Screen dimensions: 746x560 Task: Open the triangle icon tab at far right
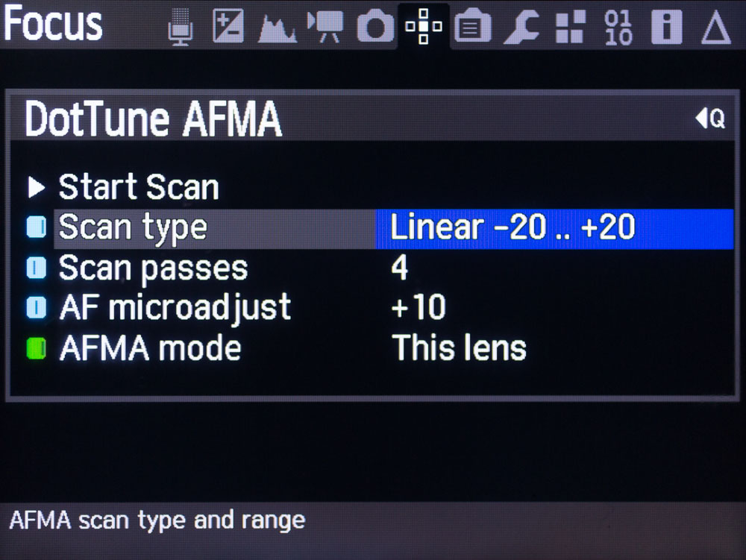716,28
